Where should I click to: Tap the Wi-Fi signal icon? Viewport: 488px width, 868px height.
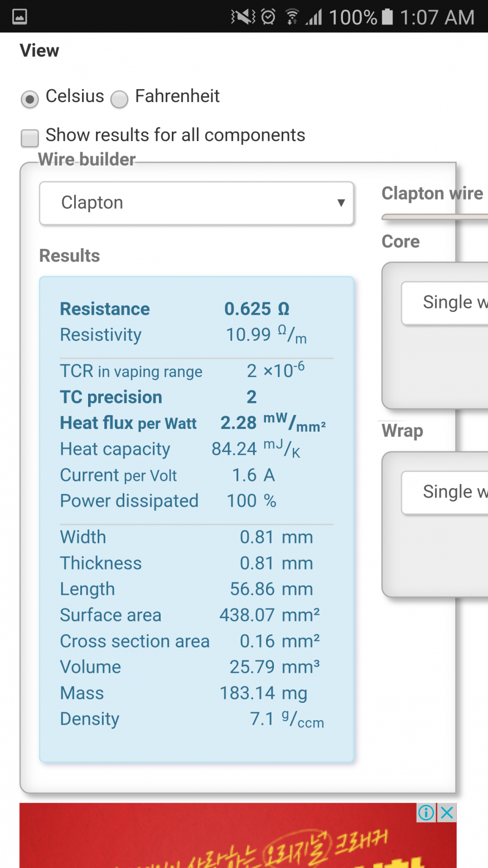[x=292, y=17]
